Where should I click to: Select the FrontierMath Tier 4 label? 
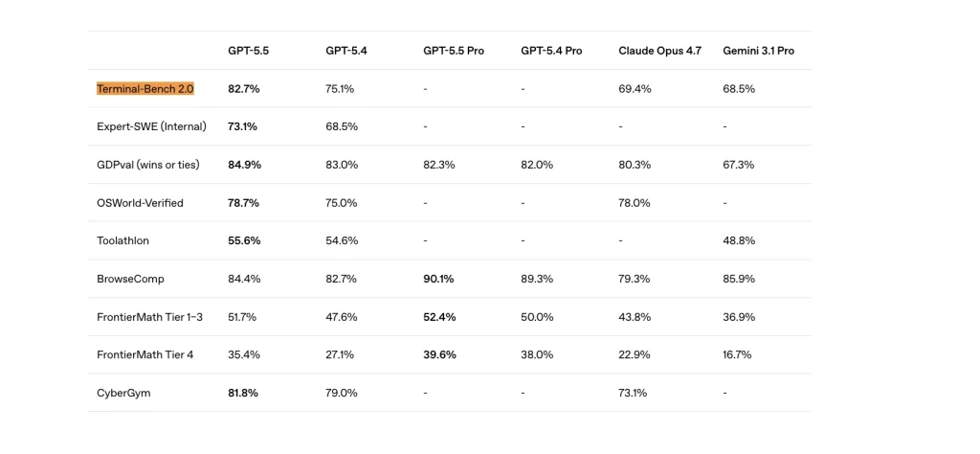(x=145, y=354)
